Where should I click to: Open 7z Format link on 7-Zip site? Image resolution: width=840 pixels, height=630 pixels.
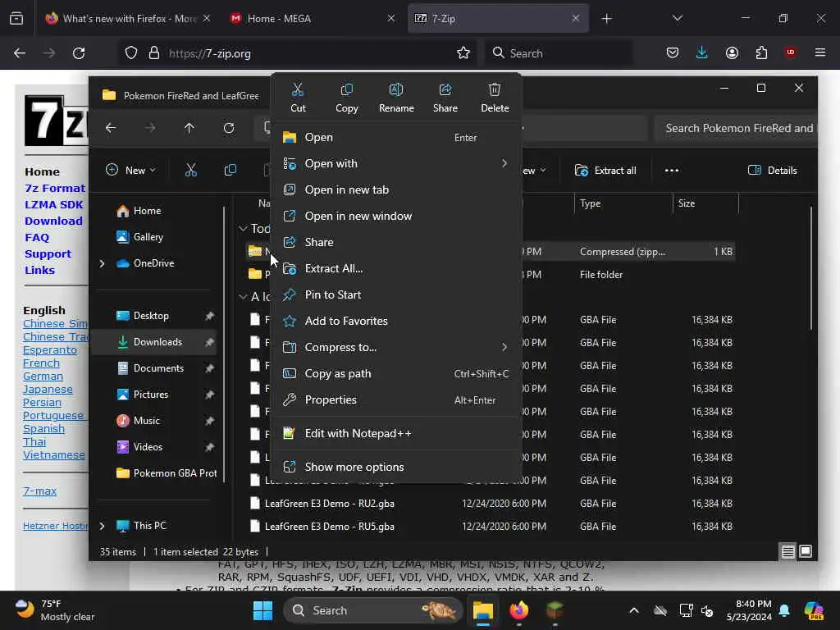click(55, 188)
